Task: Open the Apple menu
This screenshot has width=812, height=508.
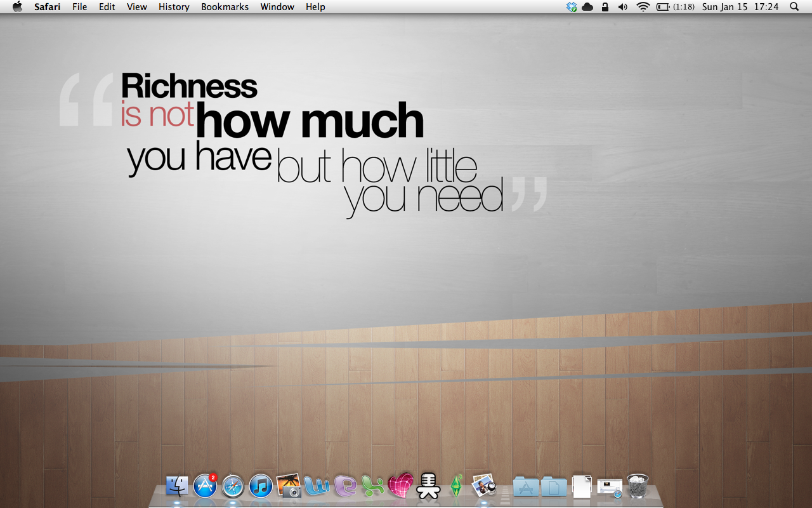Action: click(17, 6)
